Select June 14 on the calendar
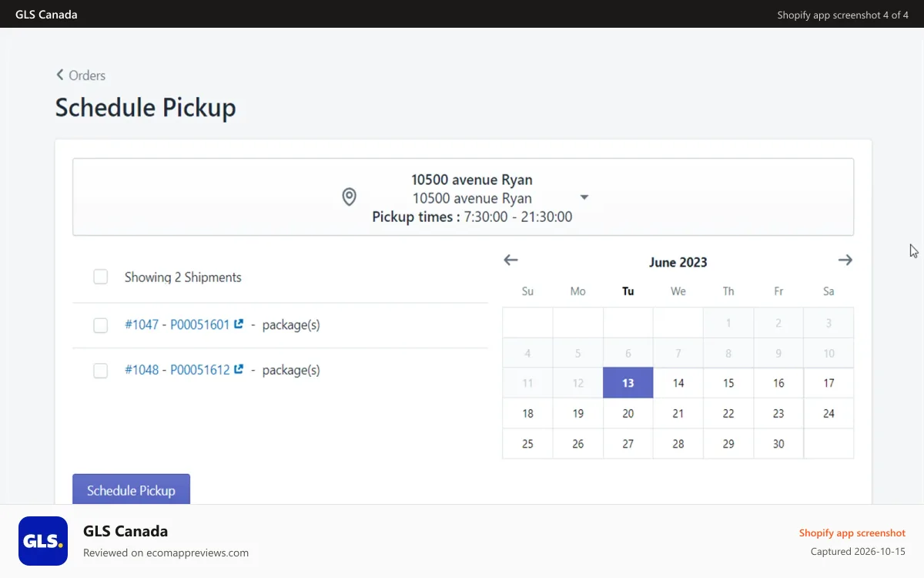 [678, 383]
